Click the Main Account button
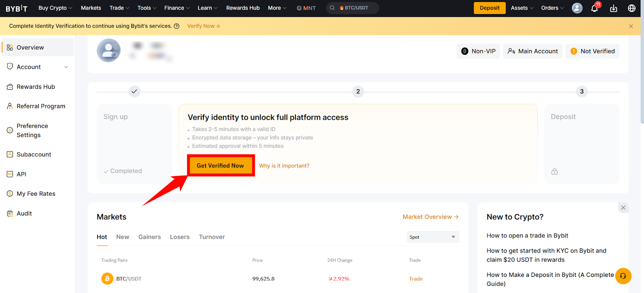The width and height of the screenshot is (644, 293). pyautogui.click(x=533, y=51)
